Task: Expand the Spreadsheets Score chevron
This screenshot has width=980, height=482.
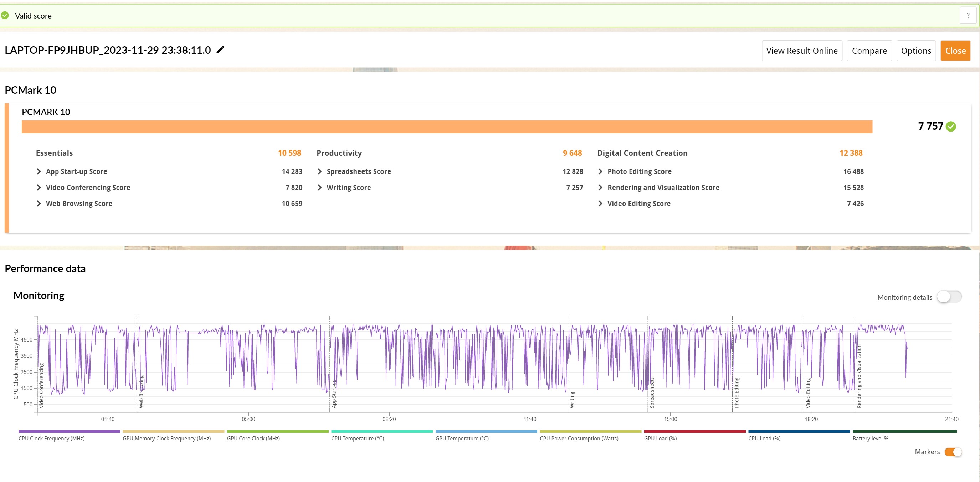Action: click(319, 171)
